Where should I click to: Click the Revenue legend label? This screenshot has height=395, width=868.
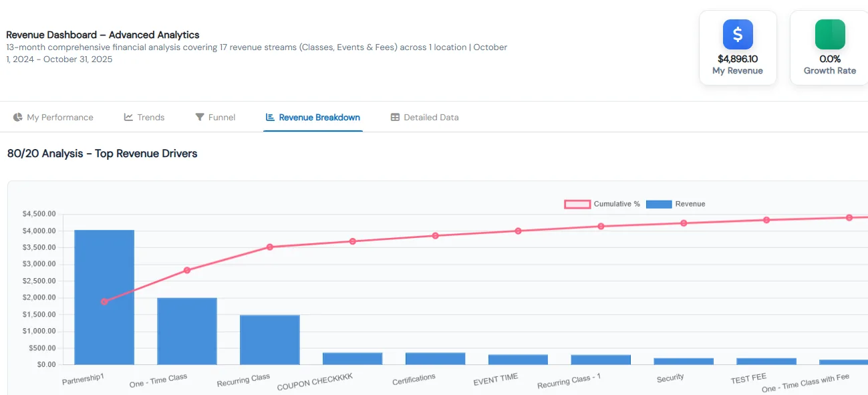(690, 204)
